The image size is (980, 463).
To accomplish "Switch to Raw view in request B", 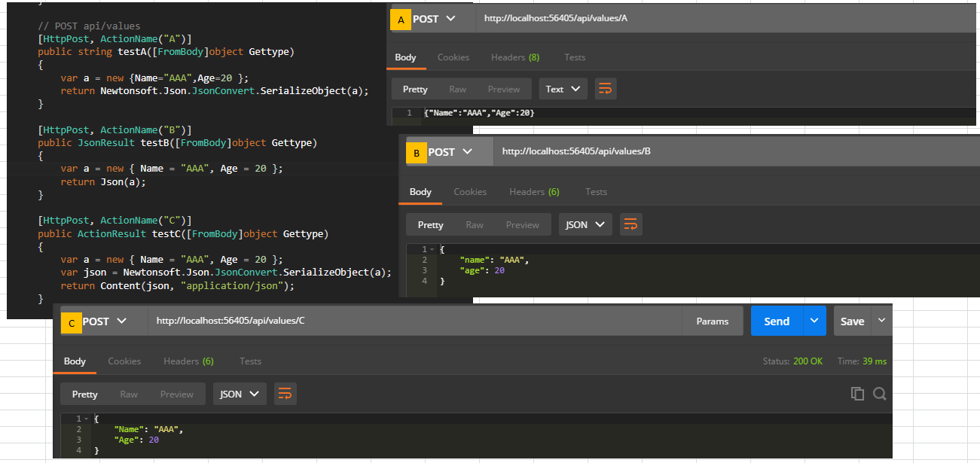I will 475,224.
